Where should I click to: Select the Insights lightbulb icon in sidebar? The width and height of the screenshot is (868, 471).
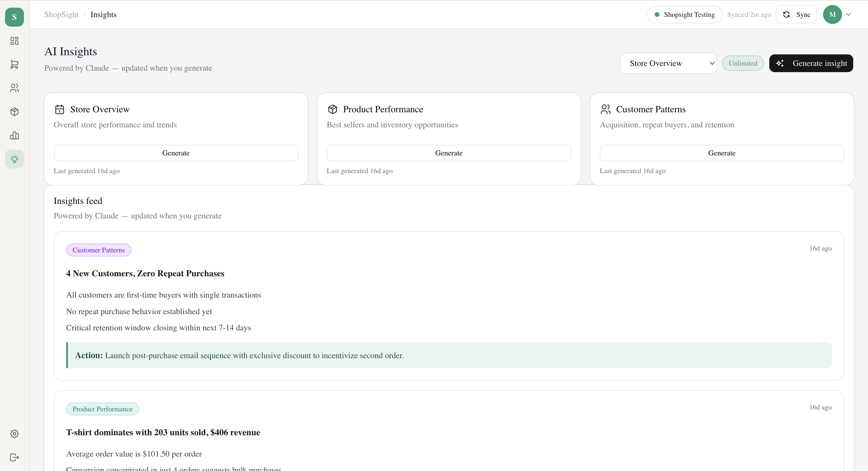(x=14, y=159)
